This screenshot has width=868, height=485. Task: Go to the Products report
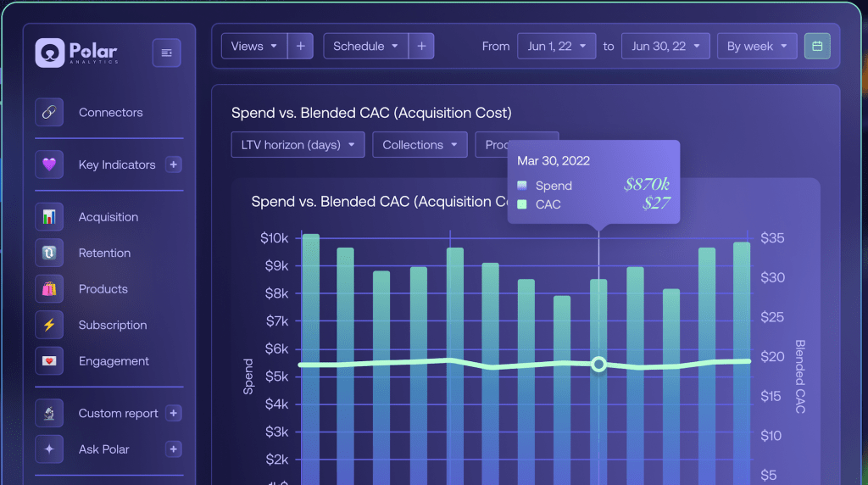coord(103,289)
